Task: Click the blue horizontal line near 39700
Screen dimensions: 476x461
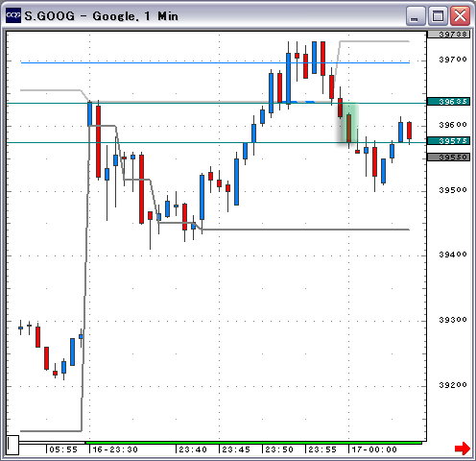Action: pos(215,62)
